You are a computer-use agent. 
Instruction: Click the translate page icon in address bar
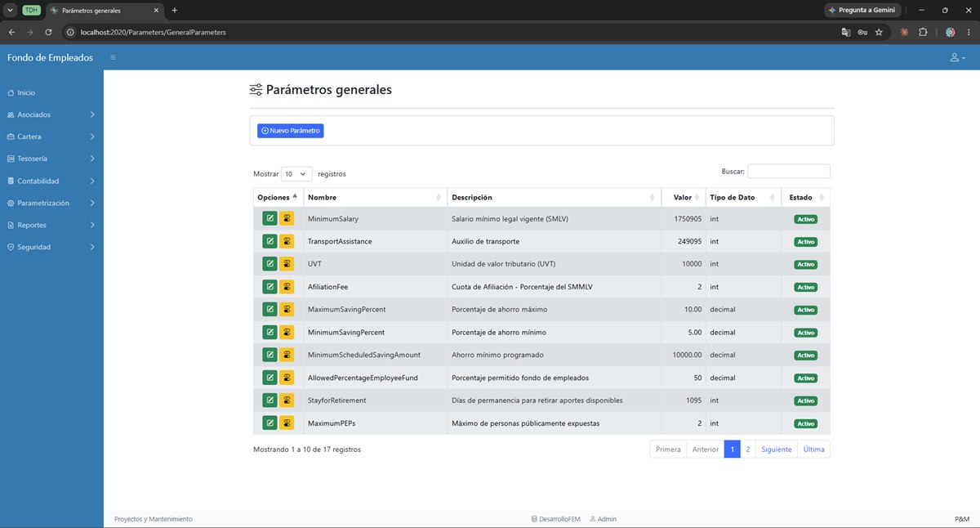click(846, 32)
